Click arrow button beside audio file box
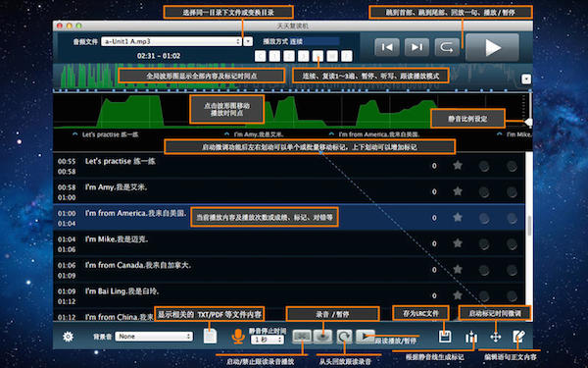Image resolution: width=588 pixels, height=368 pixels. click(248, 41)
